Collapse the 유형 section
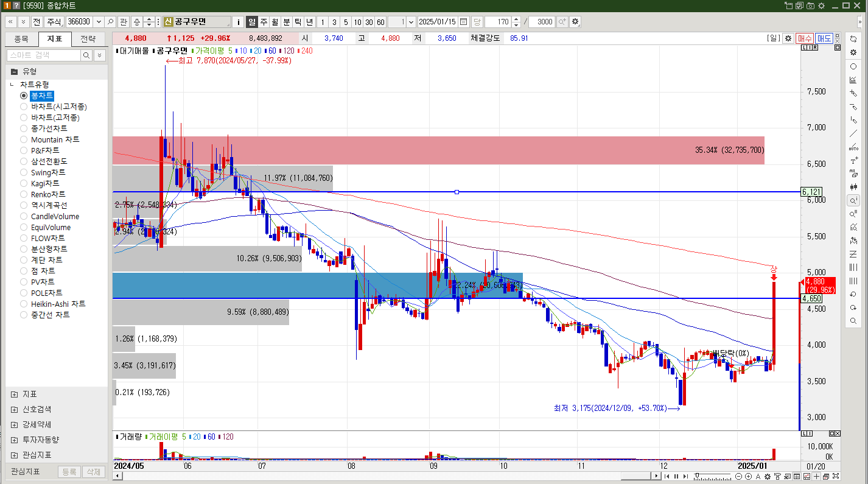The width and height of the screenshot is (868, 484). point(14,71)
